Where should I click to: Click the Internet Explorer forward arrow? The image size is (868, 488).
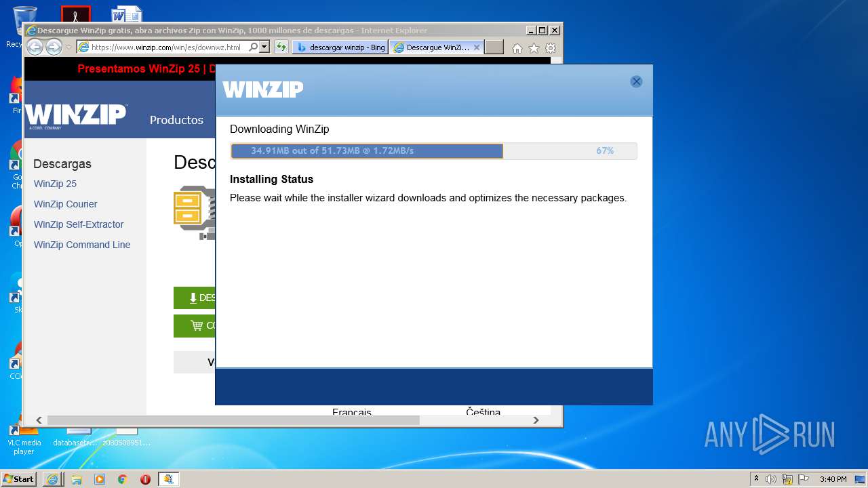click(x=54, y=47)
